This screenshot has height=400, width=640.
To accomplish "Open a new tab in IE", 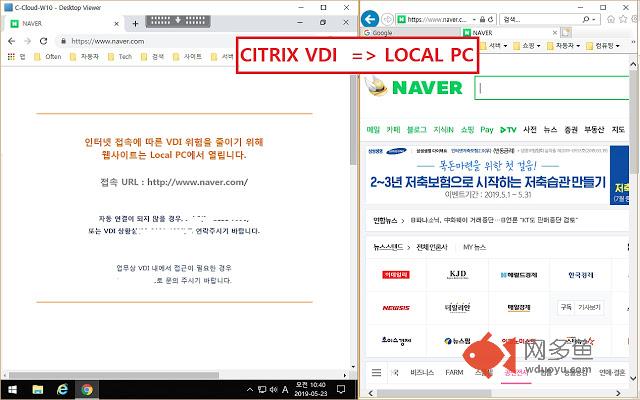I will coord(566,32).
